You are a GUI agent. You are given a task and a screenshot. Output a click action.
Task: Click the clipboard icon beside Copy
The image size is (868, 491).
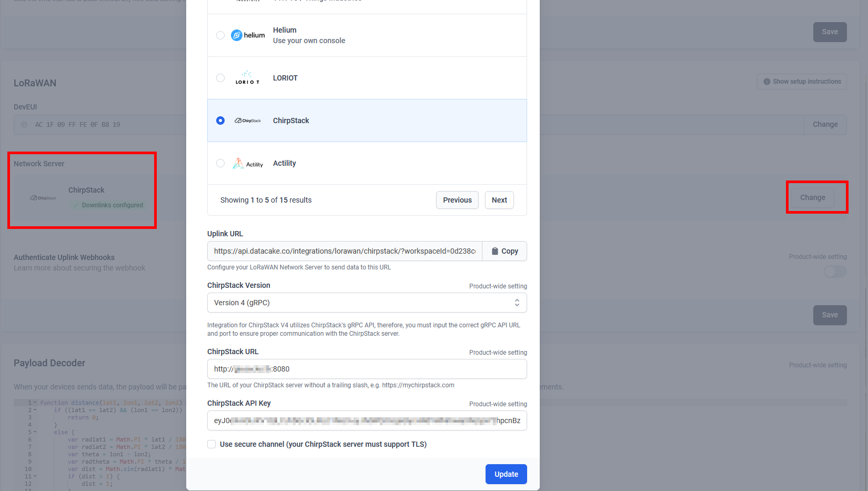[x=495, y=252]
